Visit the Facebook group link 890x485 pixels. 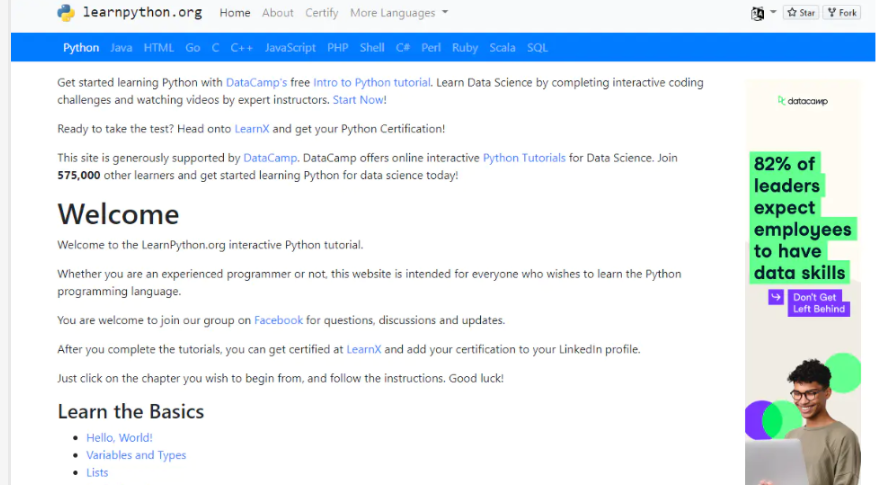(278, 320)
